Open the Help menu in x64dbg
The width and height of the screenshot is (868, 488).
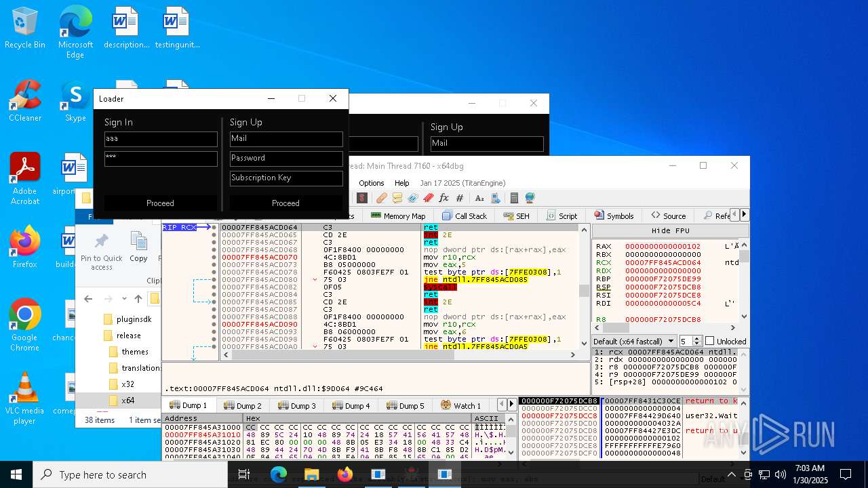pyautogui.click(x=402, y=183)
